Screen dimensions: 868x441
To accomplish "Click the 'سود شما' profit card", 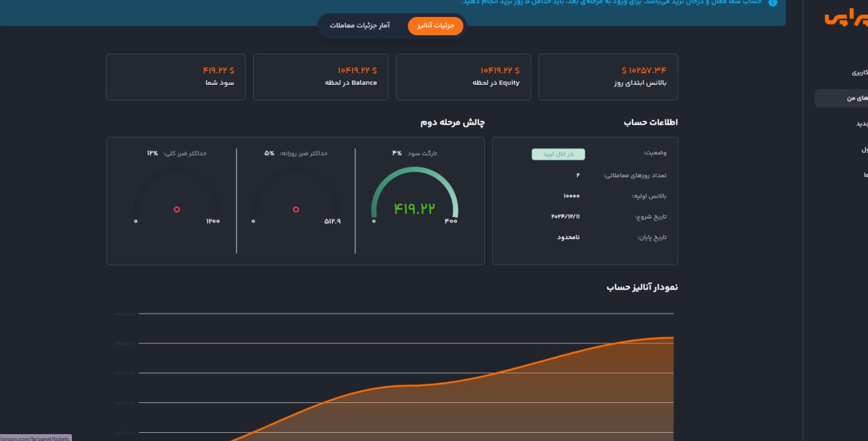I will (x=176, y=77).
